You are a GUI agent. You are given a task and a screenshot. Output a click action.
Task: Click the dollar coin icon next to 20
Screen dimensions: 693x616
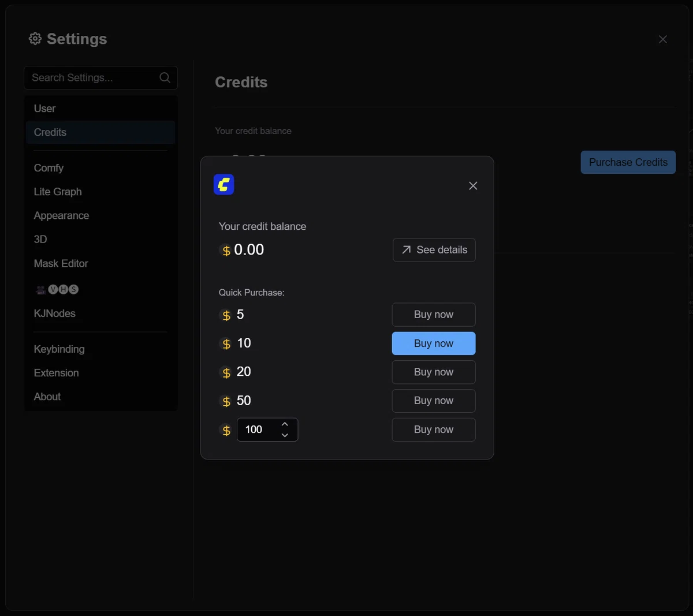coord(226,373)
